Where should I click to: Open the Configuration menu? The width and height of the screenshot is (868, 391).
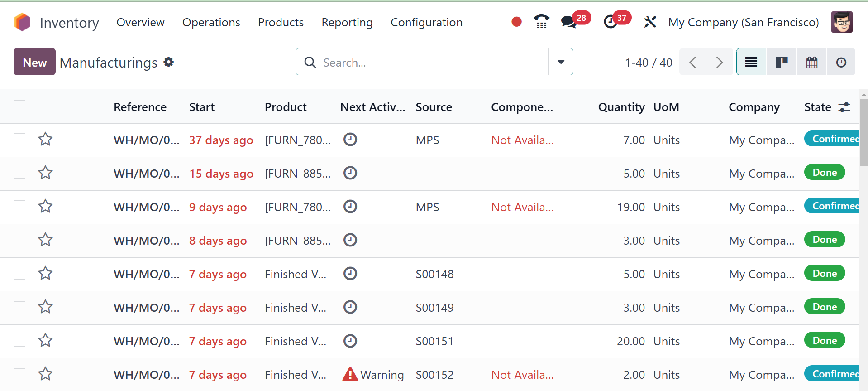point(426,22)
